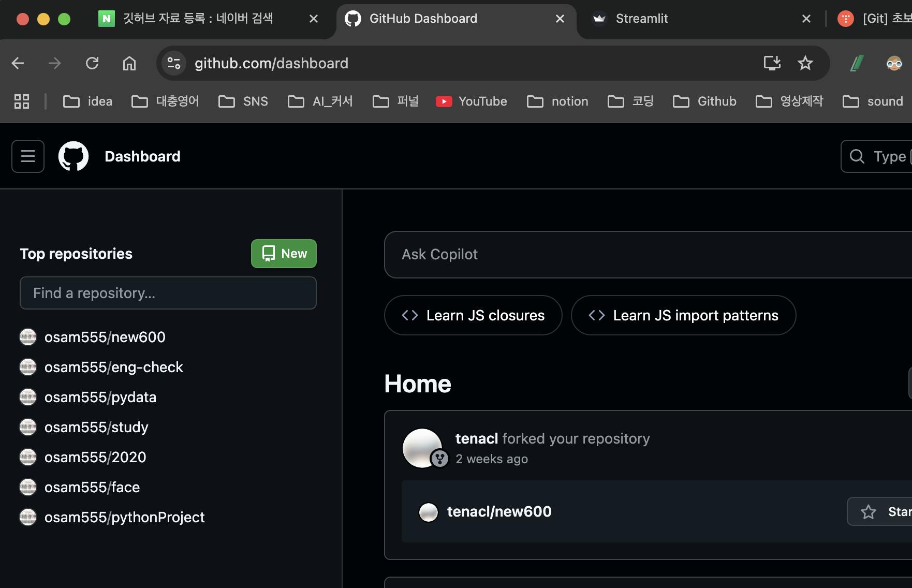Click the GitHub Octocat logo
The width and height of the screenshot is (912, 588).
click(x=73, y=156)
